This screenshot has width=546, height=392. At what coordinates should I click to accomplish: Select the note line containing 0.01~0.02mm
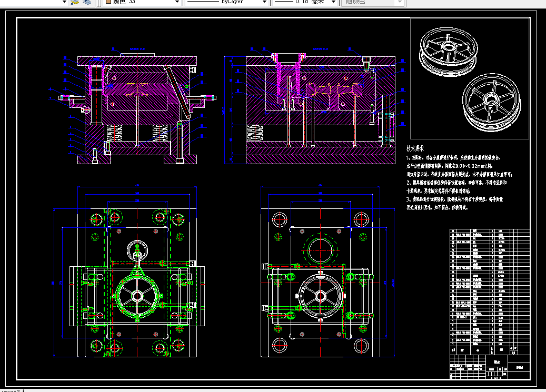tap(450, 166)
